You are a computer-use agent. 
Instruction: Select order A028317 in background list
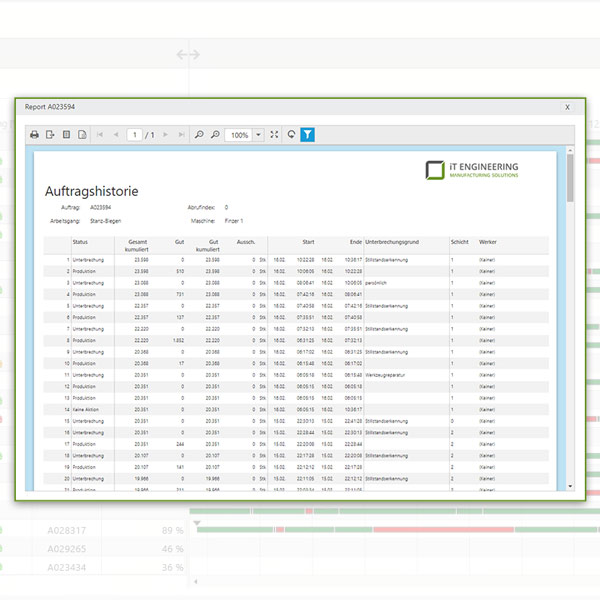pos(68,531)
